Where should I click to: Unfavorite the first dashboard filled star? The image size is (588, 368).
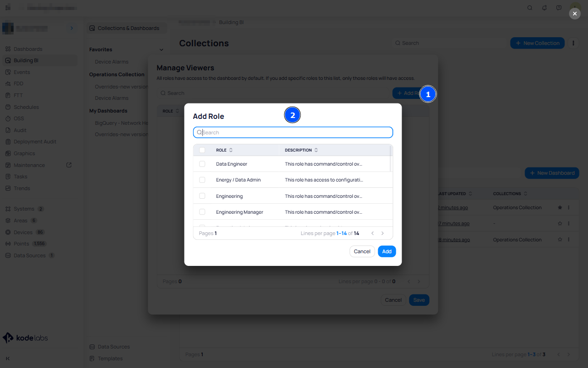pyautogui.click(x=560, y=207)
